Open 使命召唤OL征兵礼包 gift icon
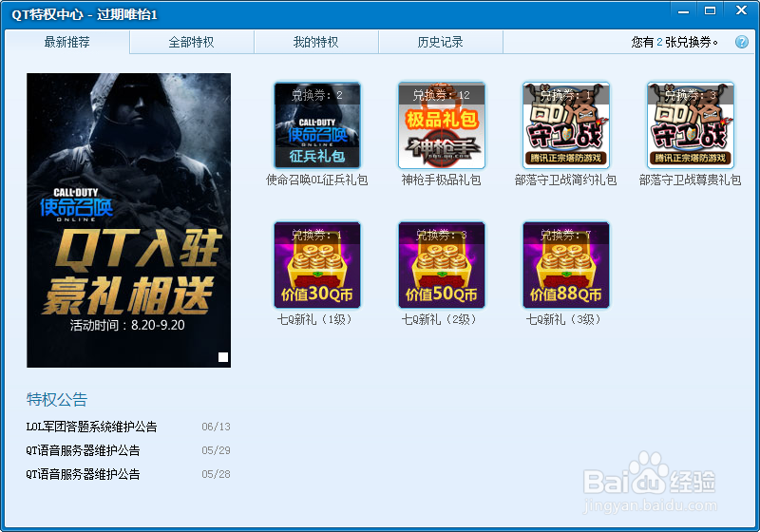The height and width of the screenshot is (532, 760). pos(317,125)
